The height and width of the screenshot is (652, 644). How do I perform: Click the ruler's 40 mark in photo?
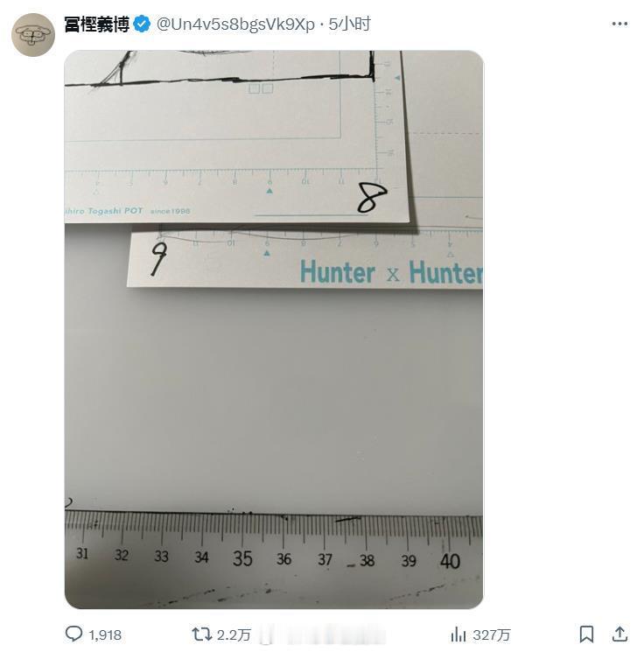pos(450,561)
